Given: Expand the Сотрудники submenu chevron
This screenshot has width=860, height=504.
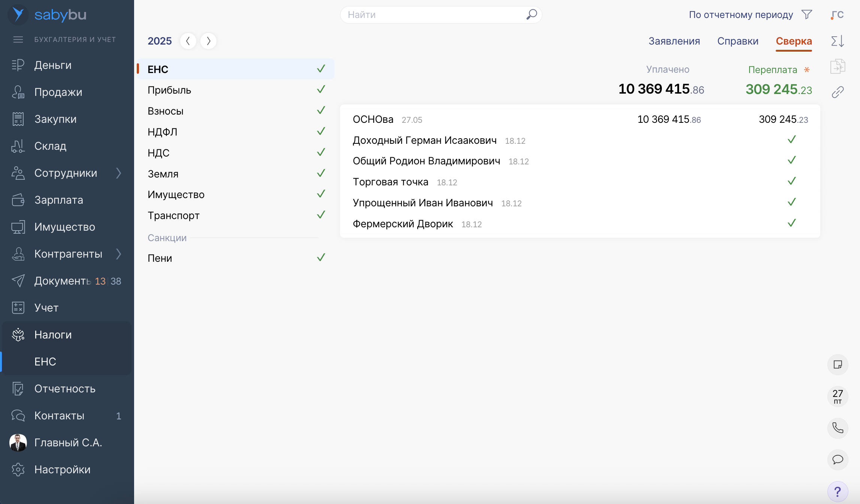Looking at the screenshot, I should 119,173.
